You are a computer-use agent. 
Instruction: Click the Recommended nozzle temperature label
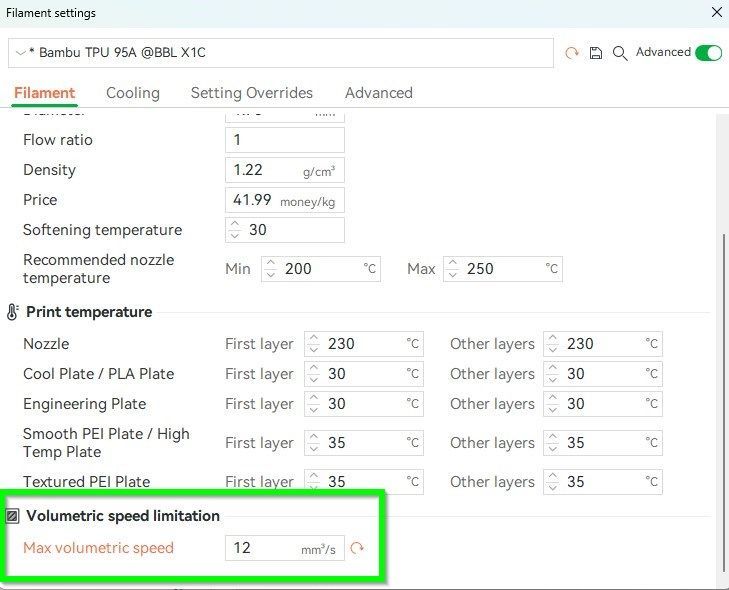99,269
